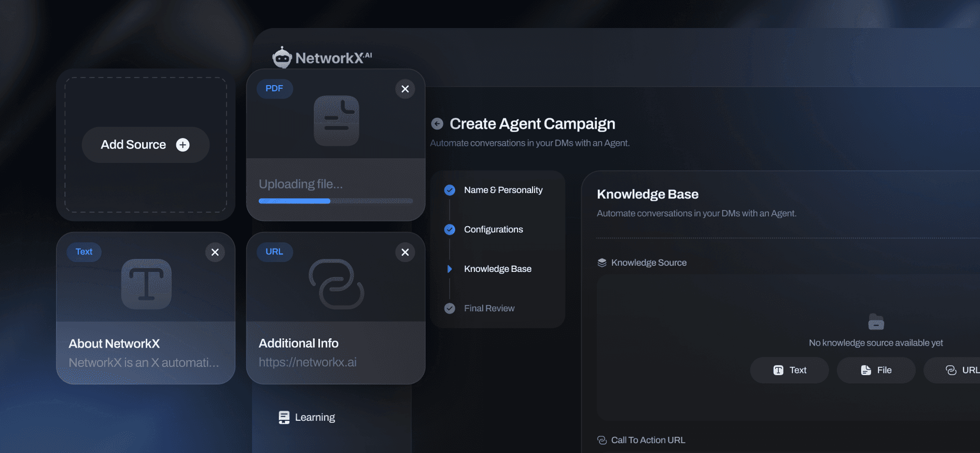Go to Name & Personality step

503,190
